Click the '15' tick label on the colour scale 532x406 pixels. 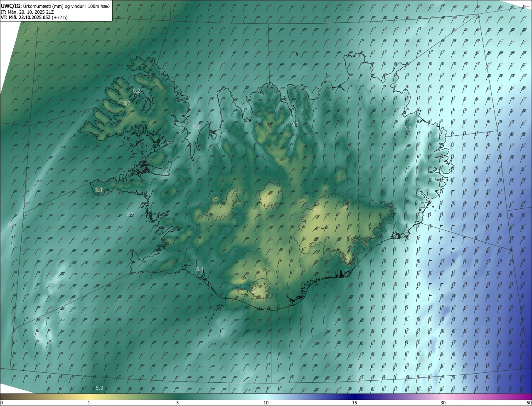pos(355,403)
